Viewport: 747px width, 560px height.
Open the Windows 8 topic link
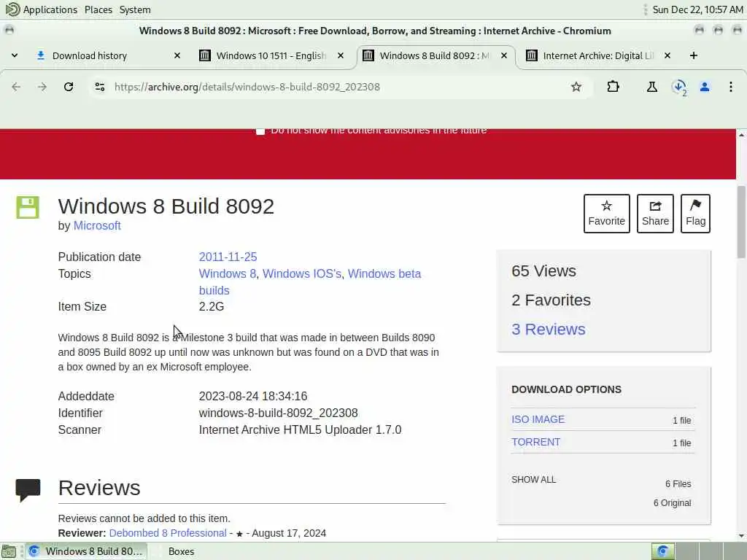(x=228, y=274)
